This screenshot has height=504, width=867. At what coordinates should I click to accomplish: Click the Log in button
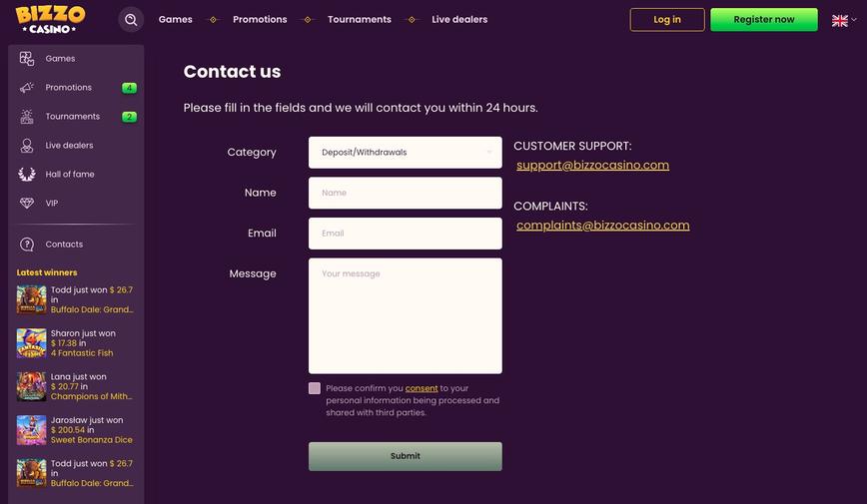click(667, 20)
